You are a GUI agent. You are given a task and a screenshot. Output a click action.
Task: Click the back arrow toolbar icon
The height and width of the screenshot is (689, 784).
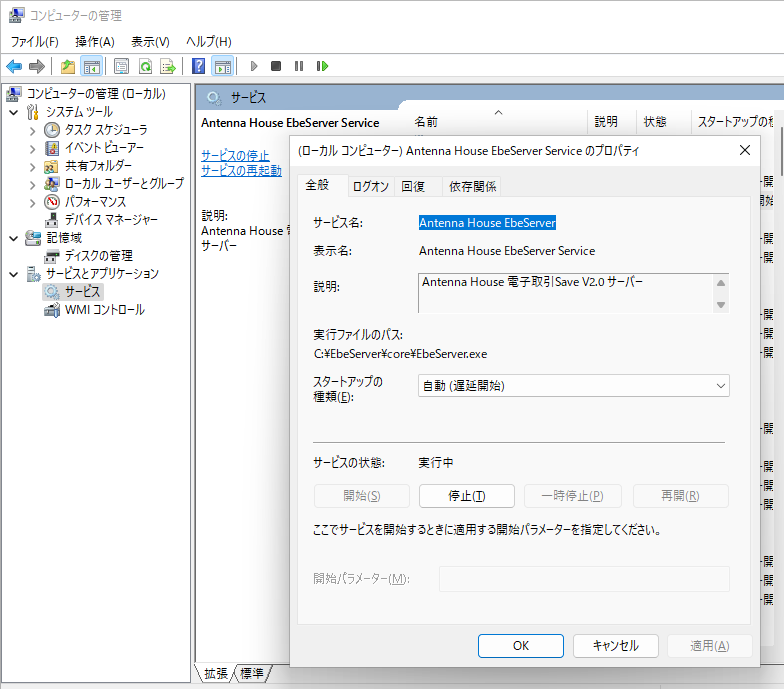pyautogui.click(x=14, y=66)
